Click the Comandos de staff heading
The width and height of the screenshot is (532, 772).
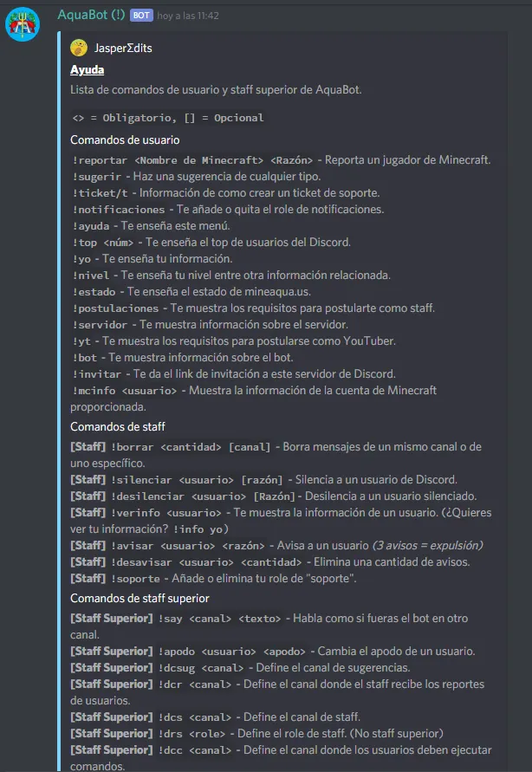118,426
